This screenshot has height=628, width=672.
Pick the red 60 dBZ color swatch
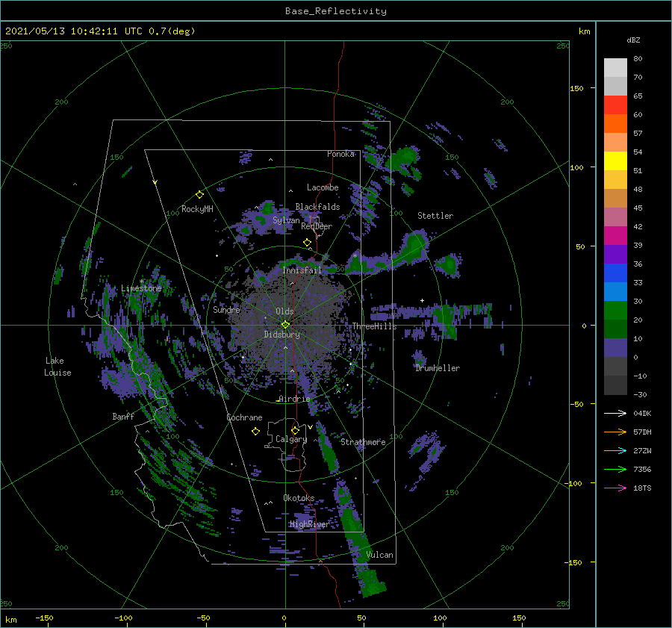[x=615, y=105]
